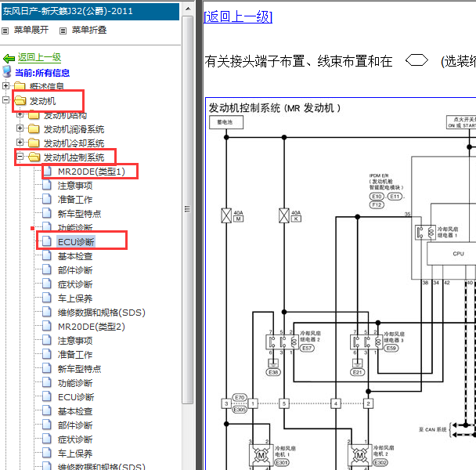
Task: Click the computer icon beside 当前:所有信息
Action: pyautogui.click(x=7, y=72)
